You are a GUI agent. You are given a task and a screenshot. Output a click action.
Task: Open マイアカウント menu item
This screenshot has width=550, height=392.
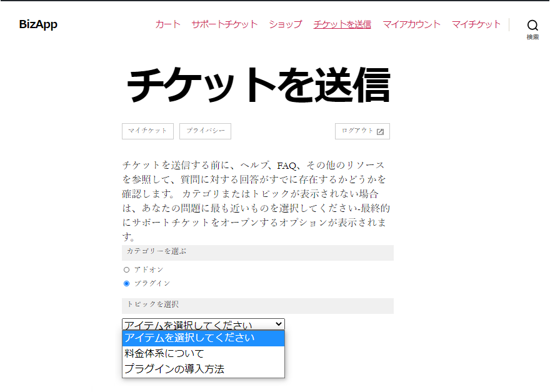tap(411, 24)
